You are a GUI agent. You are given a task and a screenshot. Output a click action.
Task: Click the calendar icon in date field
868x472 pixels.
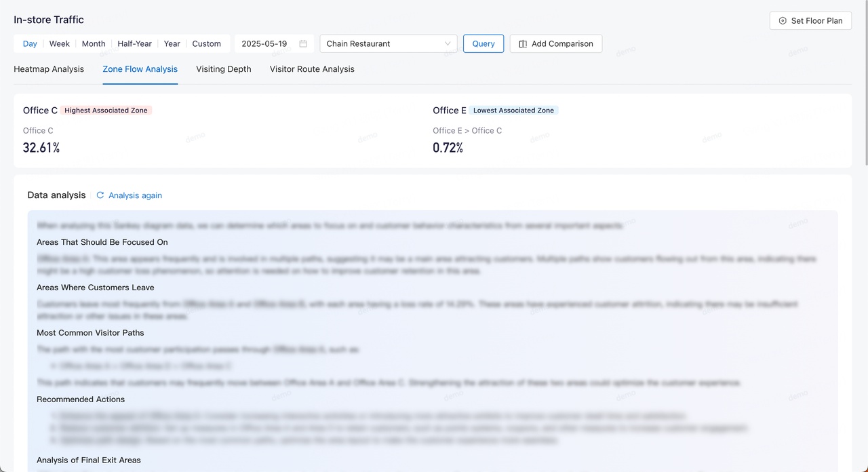303,44
